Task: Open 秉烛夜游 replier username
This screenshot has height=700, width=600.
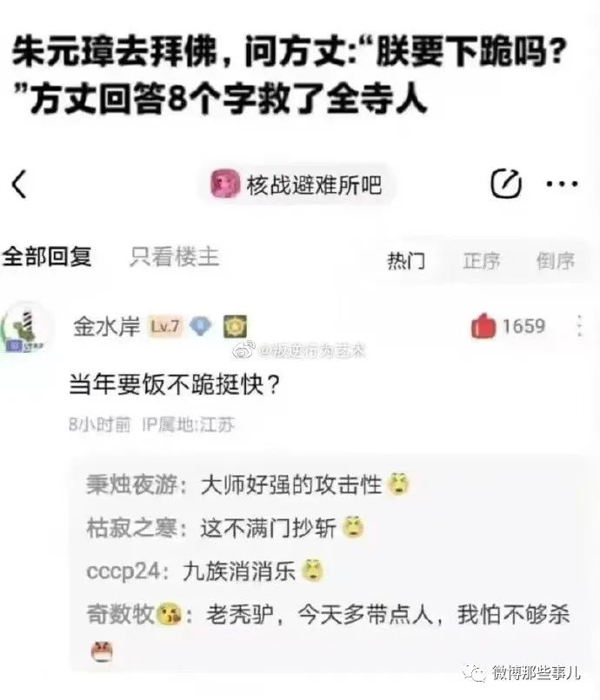Action: click(x=132, y=484)
